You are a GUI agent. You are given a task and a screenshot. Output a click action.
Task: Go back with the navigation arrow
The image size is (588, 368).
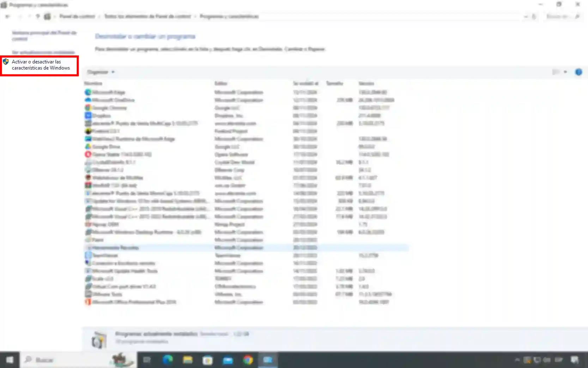(x=7, y=16)
